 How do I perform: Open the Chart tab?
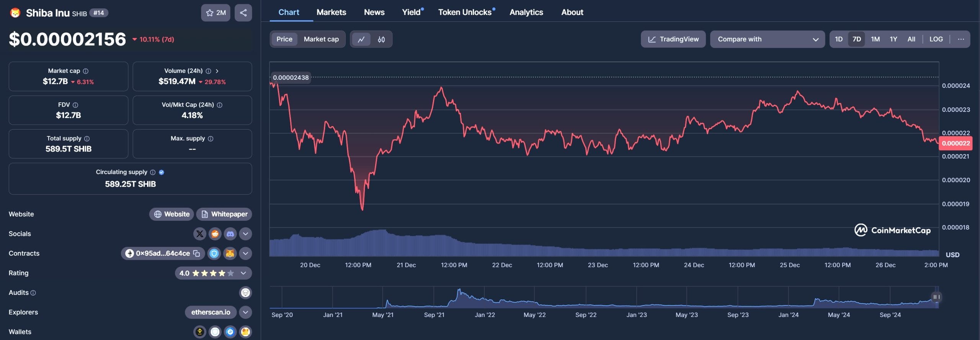289,12
